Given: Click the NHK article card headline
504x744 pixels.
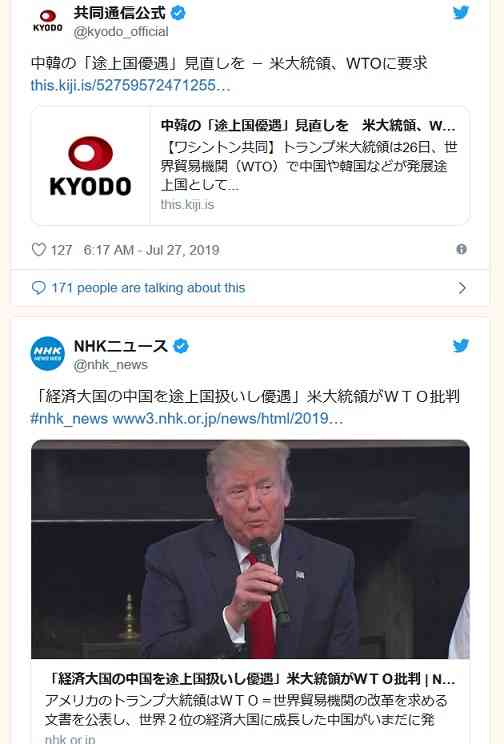Looking at the screenshot, I should click(250, 679).
